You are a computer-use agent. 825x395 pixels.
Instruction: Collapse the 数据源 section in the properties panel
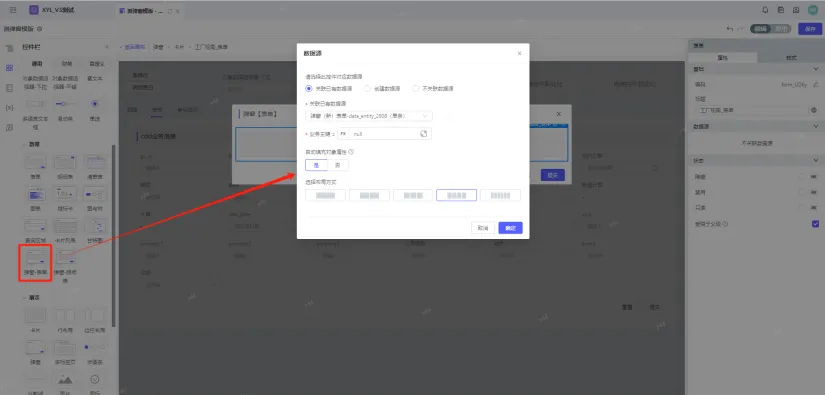816,126
